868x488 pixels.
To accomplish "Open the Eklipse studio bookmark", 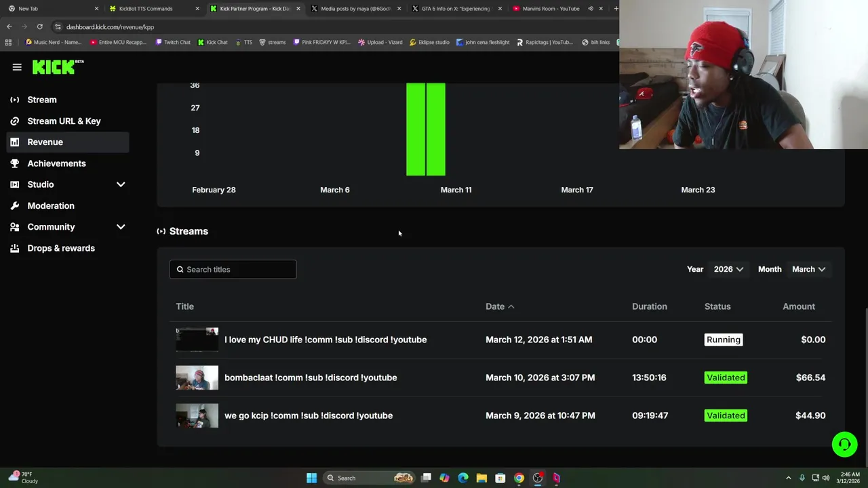I will point(429,42).
